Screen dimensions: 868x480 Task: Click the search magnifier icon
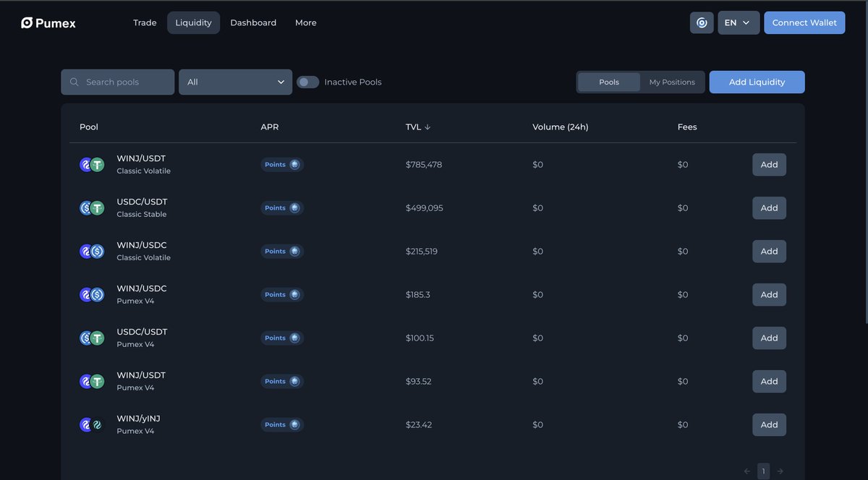(x=74, y=82)
